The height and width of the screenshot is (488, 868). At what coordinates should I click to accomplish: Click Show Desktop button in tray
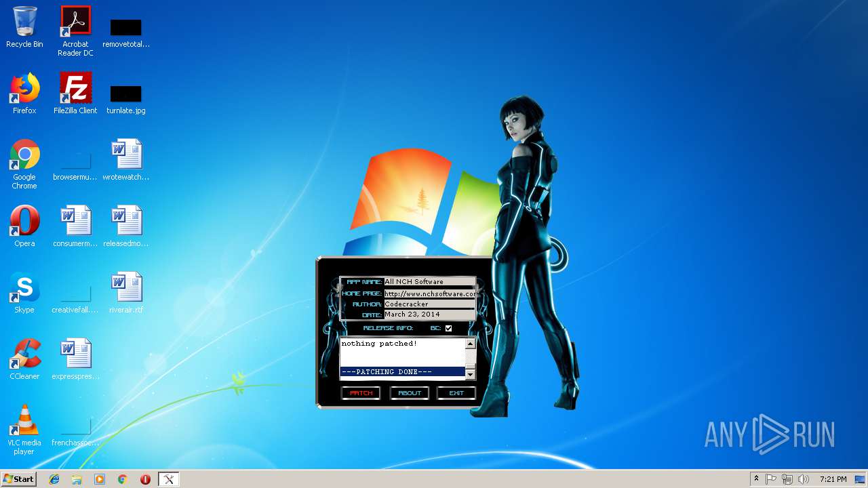point(860,479)
